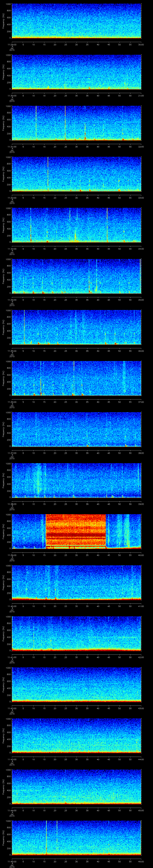Click the 15 tick under the 11:45:00 spectrogram

point(44,861)
